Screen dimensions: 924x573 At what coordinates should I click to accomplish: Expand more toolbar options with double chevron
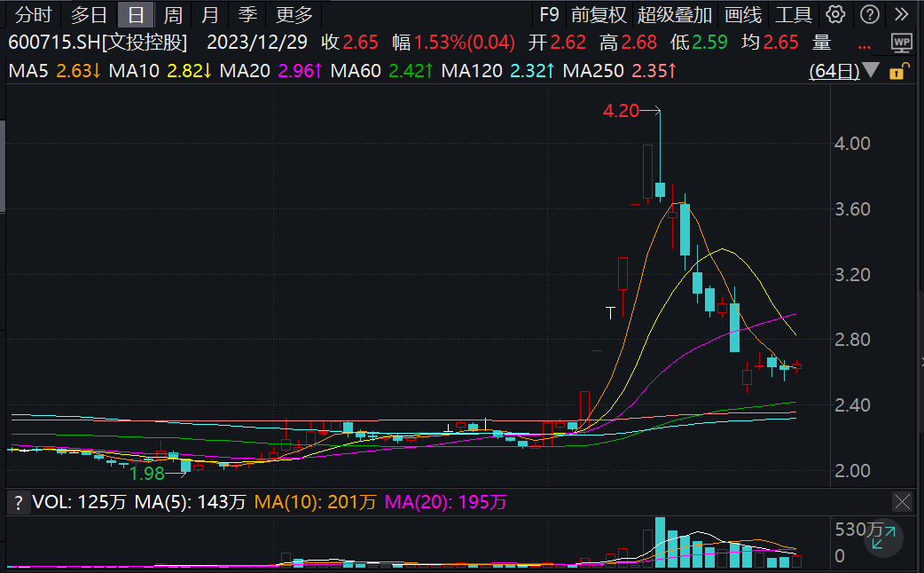click(902, 14)
